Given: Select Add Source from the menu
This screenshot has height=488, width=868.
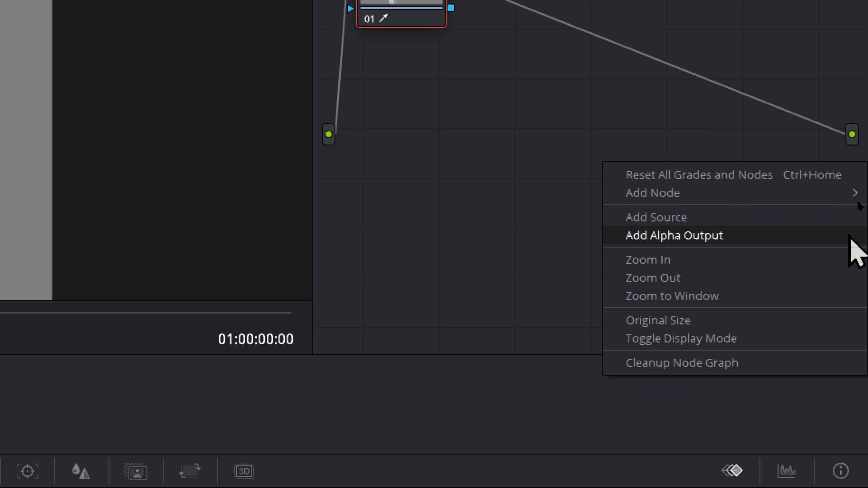Looking at the screenshot, I should pos(656,217).
